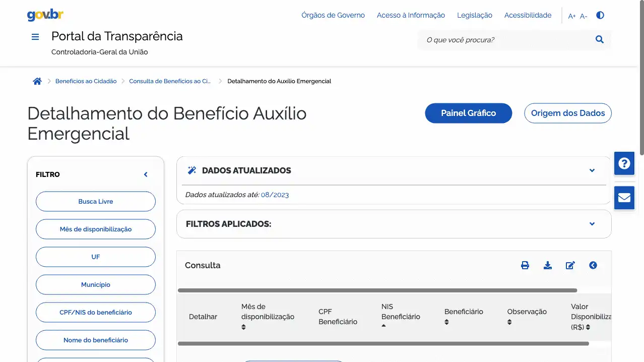Screen dimensions: 644x362
Task: Print the Consulta table results
Action: point(525,265)
